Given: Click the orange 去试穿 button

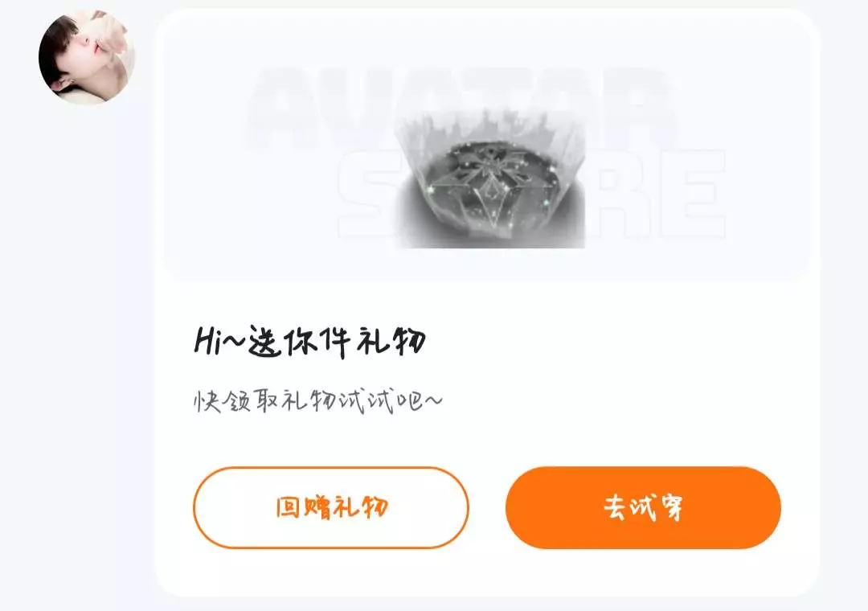Looking at the screenshot, I should pyautogui.click(x=643, y=507).
